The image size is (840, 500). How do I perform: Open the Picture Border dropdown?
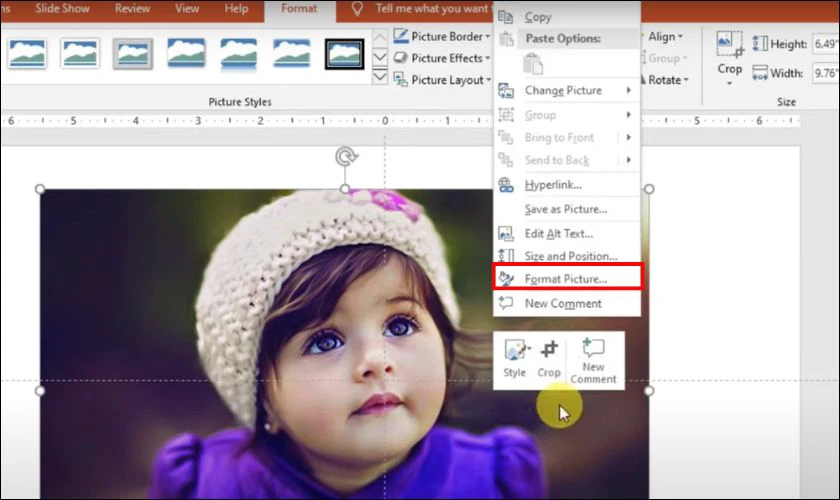(442, 36)
